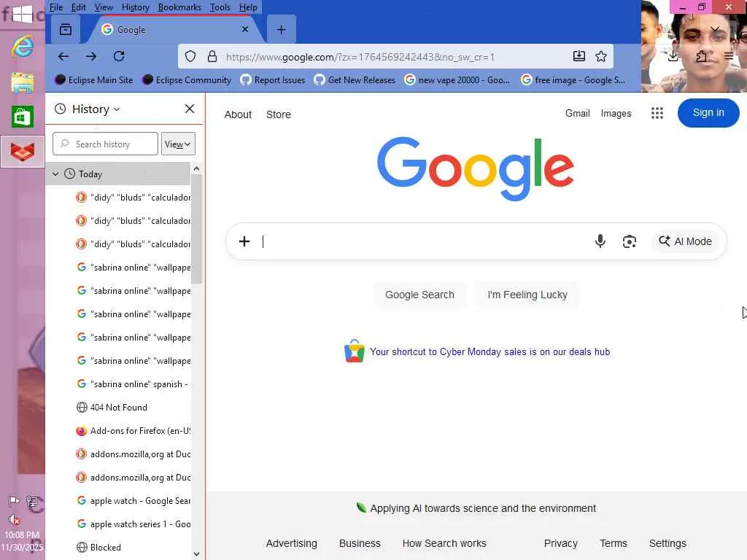
Task: Open Get New Releases bookmark
Action: (x=355, y=80)
